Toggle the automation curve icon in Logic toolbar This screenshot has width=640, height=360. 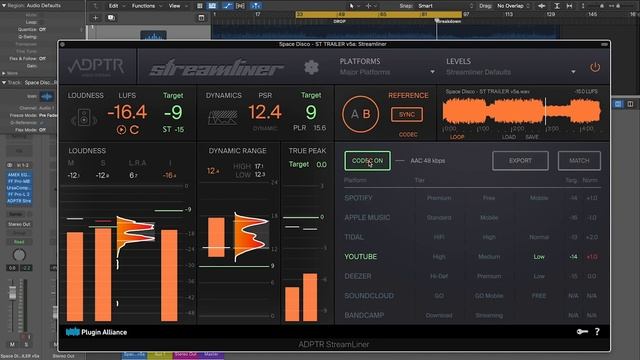228,6
